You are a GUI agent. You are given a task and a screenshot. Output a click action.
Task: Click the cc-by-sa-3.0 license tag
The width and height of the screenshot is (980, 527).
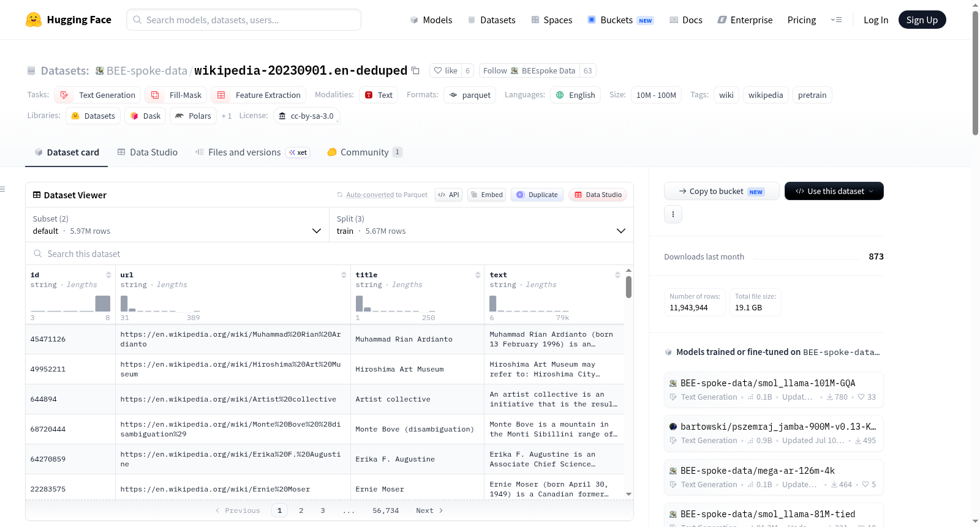point(306,116)
